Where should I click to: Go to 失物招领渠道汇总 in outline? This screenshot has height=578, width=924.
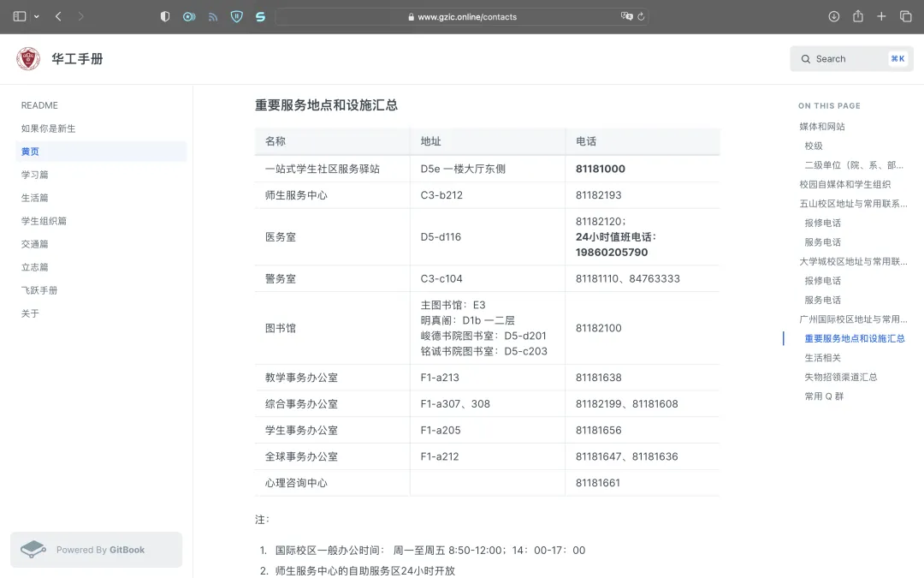pyautogui.click(x=840, y=377)
